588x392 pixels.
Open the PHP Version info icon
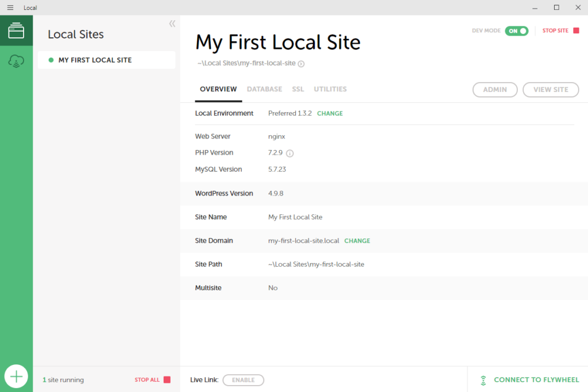point(290,153)
